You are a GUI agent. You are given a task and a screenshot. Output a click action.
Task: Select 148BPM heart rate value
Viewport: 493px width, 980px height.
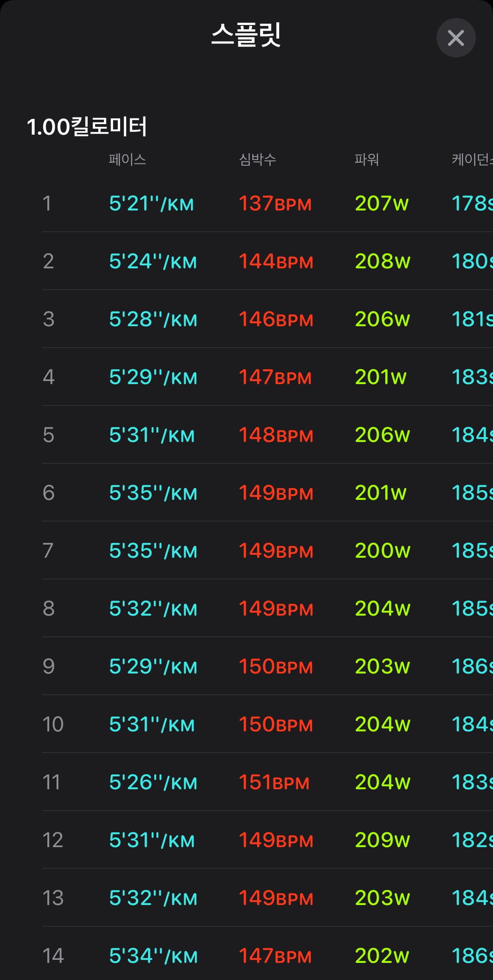pyautogui.click(x=276, y=435)
